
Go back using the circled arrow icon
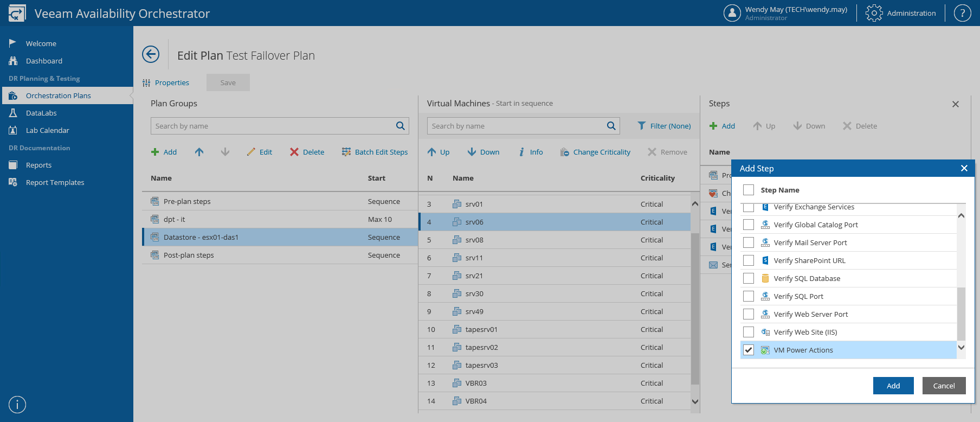pos(151,54)
